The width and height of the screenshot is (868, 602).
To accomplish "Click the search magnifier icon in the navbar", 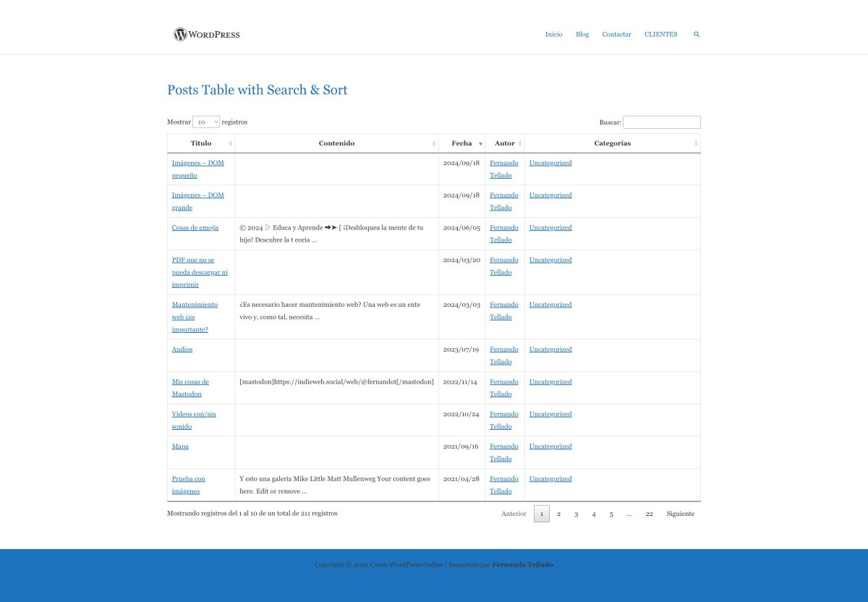I will pyautogui.click(x=696, y=34).
